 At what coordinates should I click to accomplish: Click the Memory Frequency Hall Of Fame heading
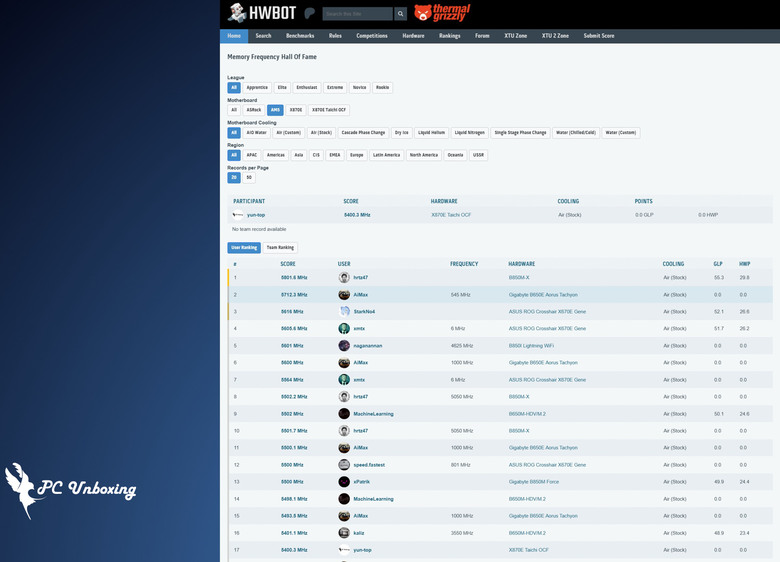tap(272, 57)
